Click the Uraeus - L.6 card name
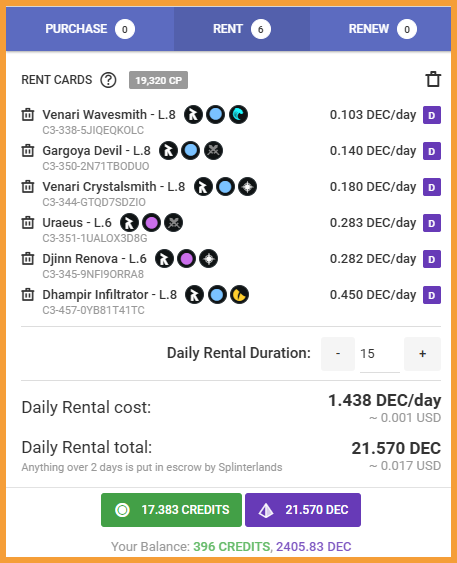The height and width of the screenshot is (563, 457). 77,223
